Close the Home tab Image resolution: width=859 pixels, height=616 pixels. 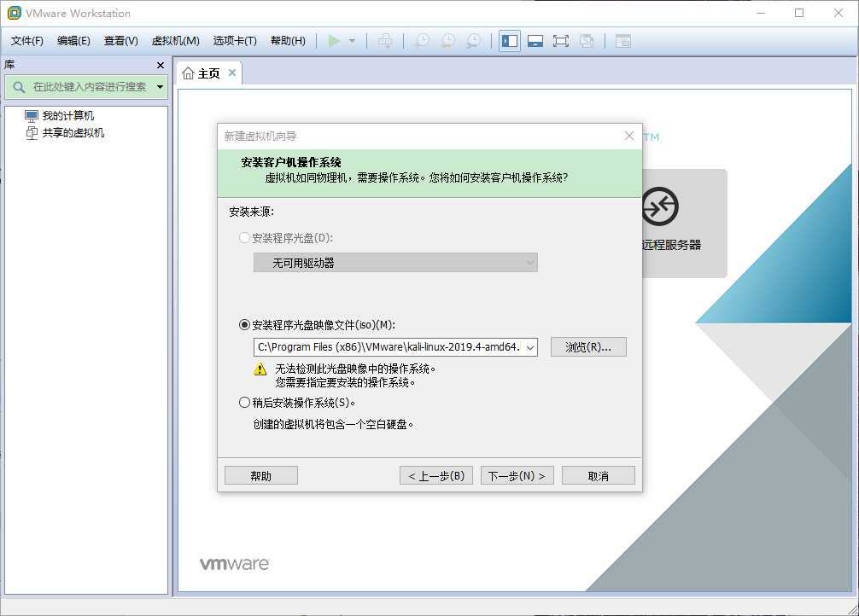pyautogui.click(x=232, y=73)
